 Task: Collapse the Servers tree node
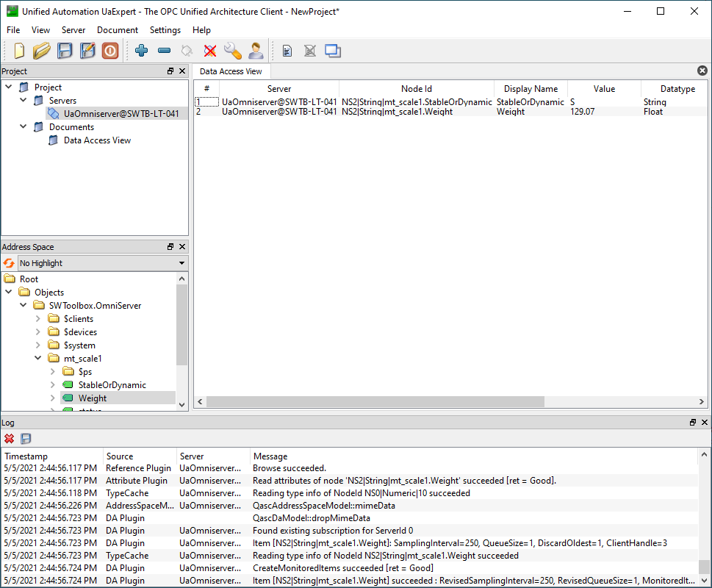tap(23, 100)
